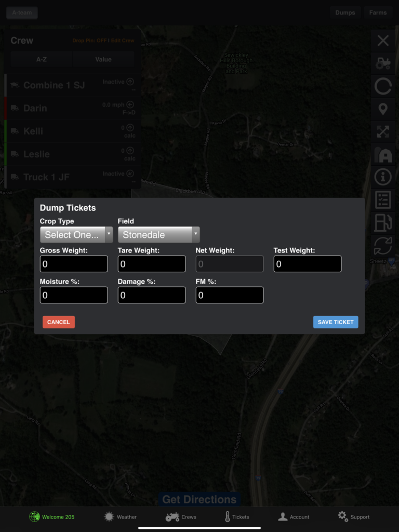Sort crew list by A-Z
This screenshot has height=532, width=399.
[x=42, y=59]
